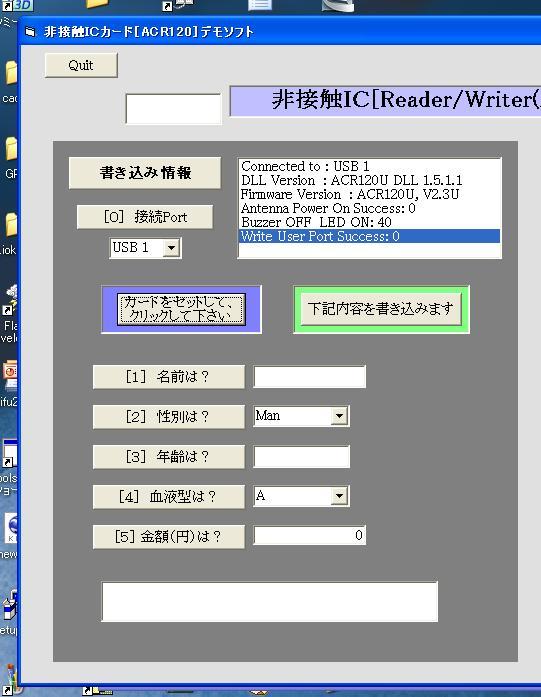Image resolution: width=541 pixels, height=697 pixels.
Task: Click the 金額(円) amount field
Action: click(x=309, y=535)
